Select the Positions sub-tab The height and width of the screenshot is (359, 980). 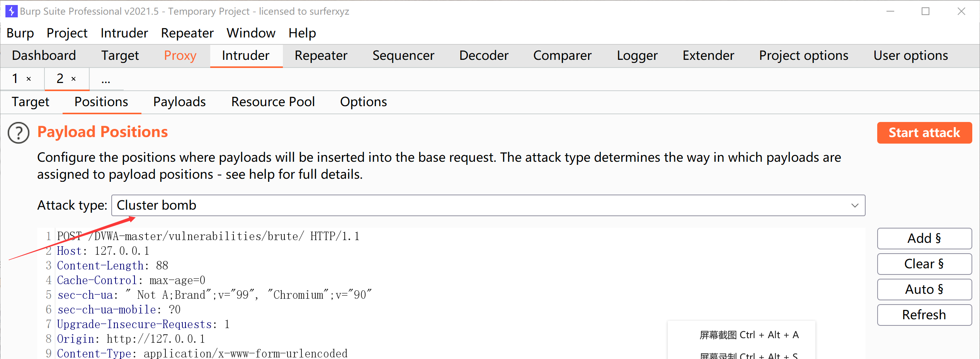coord(101,102)
